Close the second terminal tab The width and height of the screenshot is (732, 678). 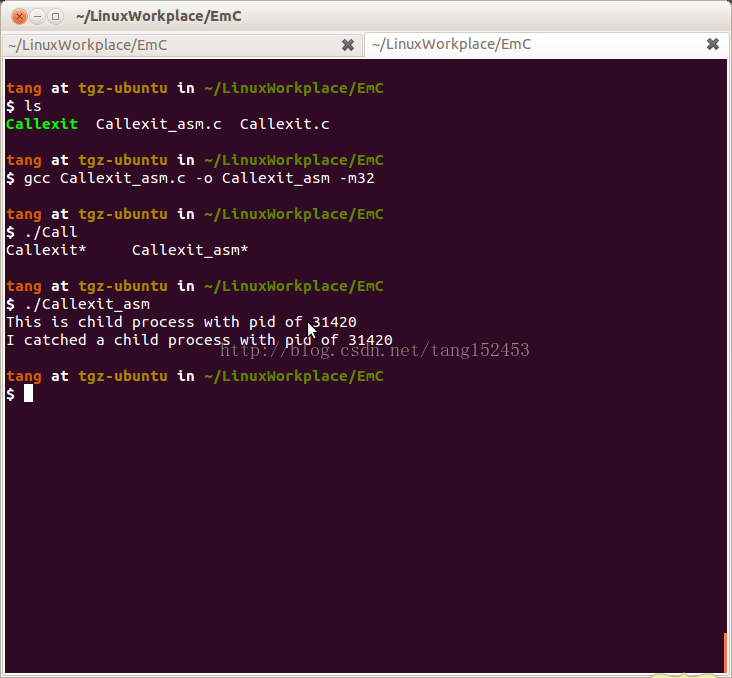pyautogui.click(x=713, y=45)
